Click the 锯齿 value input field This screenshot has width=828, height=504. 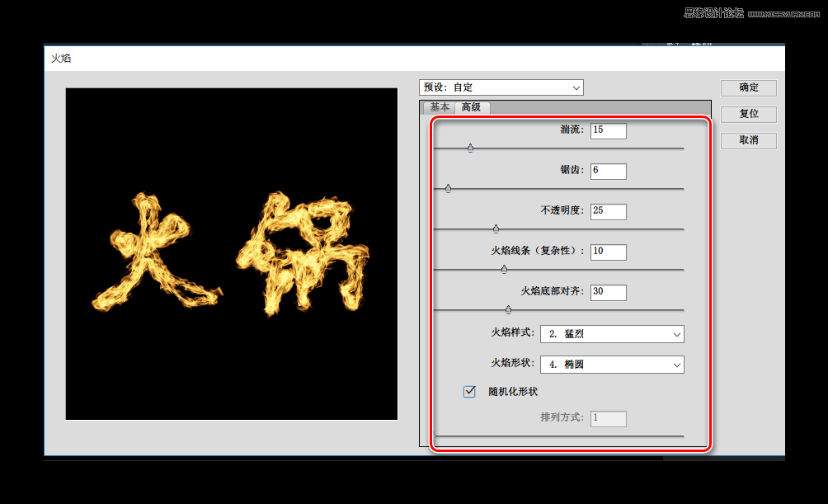tap(609, 172)
